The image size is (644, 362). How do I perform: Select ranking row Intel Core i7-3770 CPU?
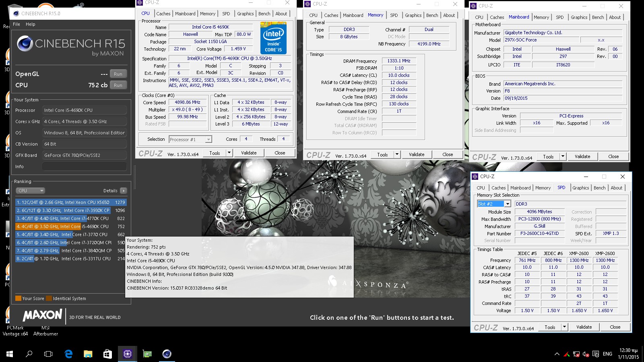(x=70, y=234)
